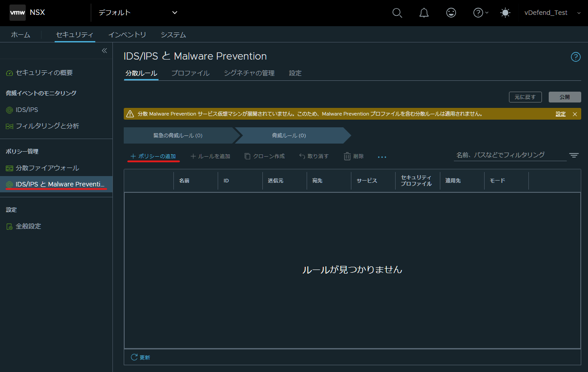Switch to the プロファイル tab
The width and height of the screenshot is (588, 372).
pos(190,73)
